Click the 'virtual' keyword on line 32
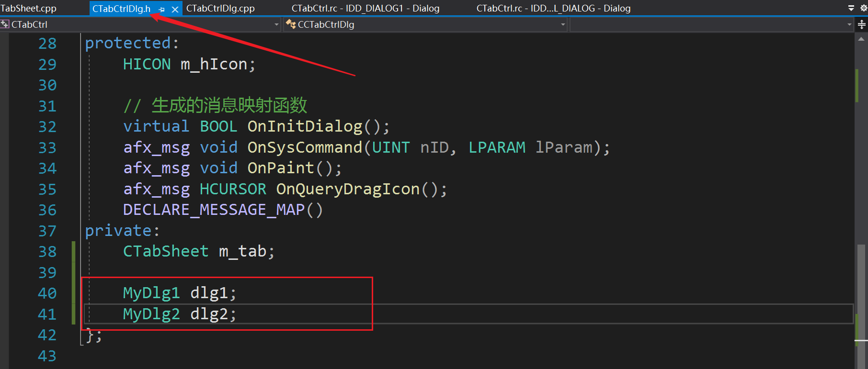868x369 pixels. (156, 126)
